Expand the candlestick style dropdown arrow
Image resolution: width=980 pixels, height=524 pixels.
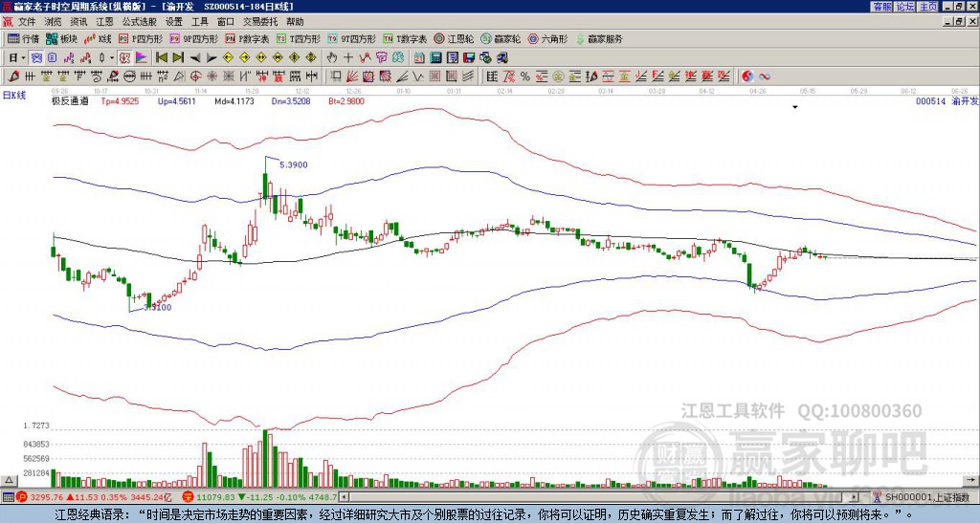point(112,58)
